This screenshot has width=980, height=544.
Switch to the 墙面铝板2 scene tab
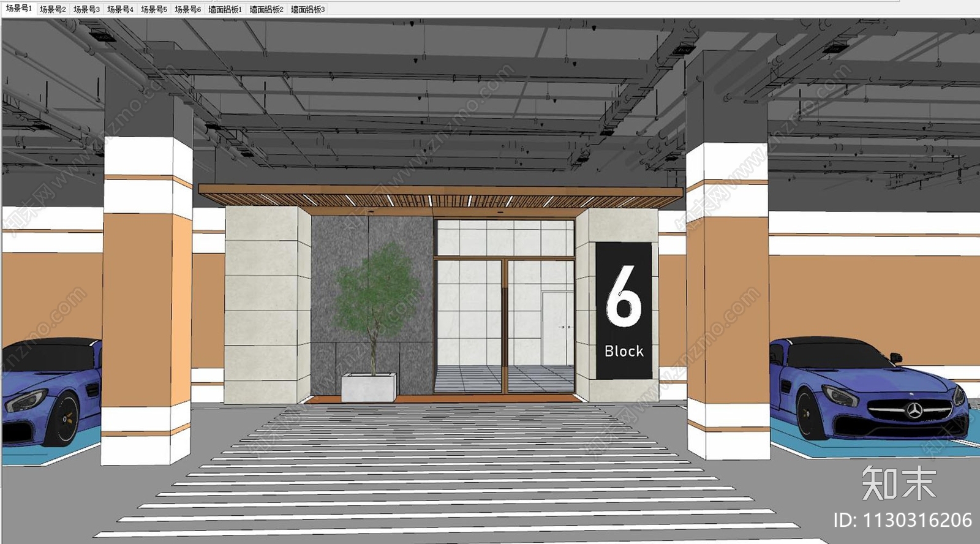pyautogui.click(x=266, y=9)
